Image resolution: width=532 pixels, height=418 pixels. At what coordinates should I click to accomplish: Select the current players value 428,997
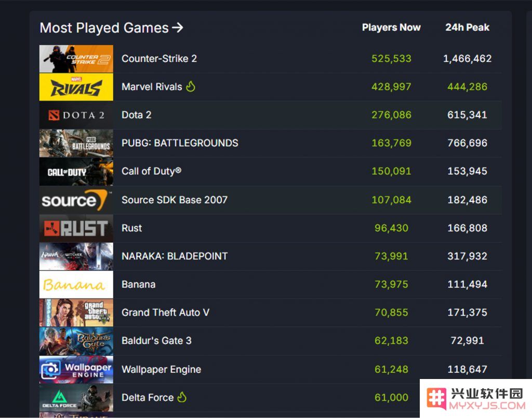[391, 87]
